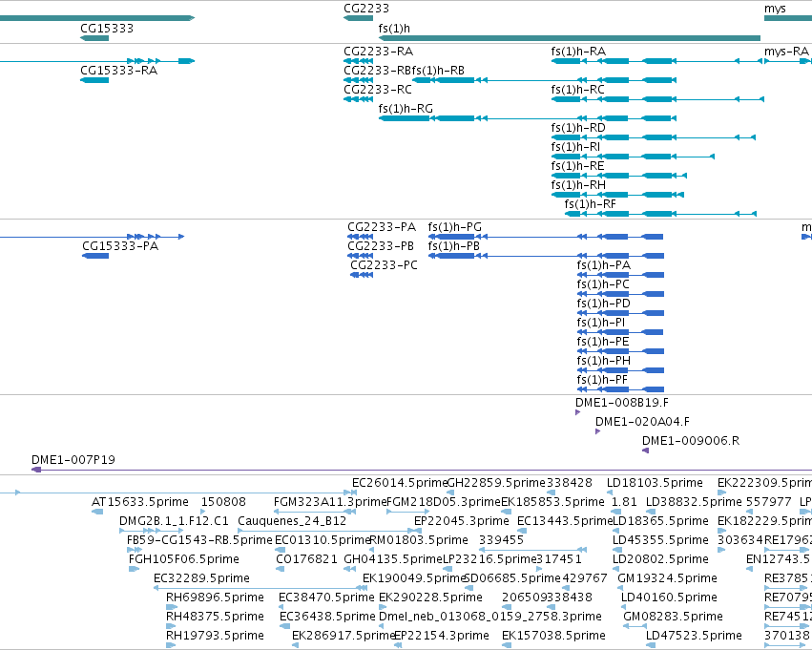This screenshot has height=650, width=812.
Task: Select protein CG15333-PA
Action: click(x=120, y=246)
